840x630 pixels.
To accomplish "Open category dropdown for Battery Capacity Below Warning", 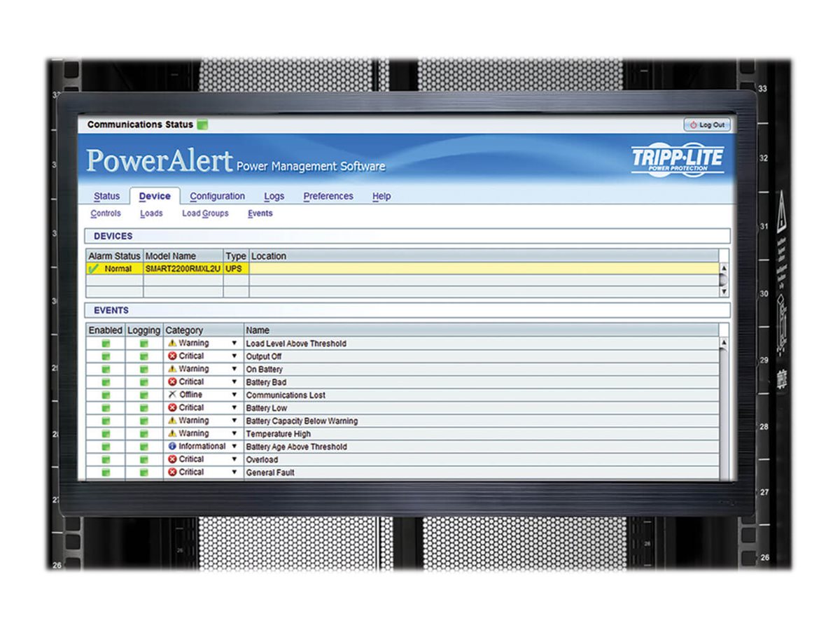I will 234,421.
